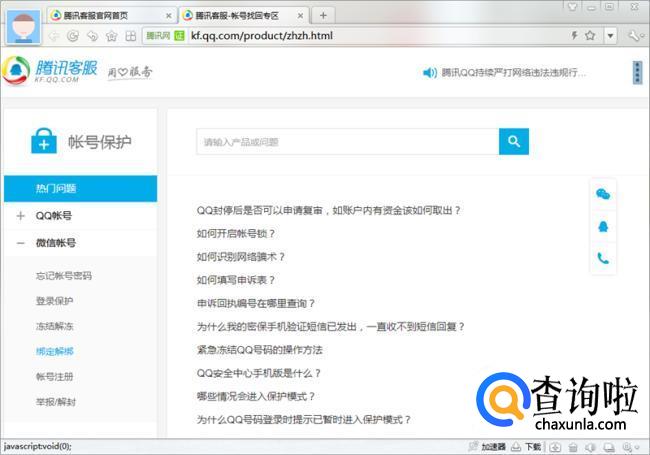This screenshot has height=455, width=650.
Task: Open QQ安全中心手机版是什么 question
Action: pos(258,373)
